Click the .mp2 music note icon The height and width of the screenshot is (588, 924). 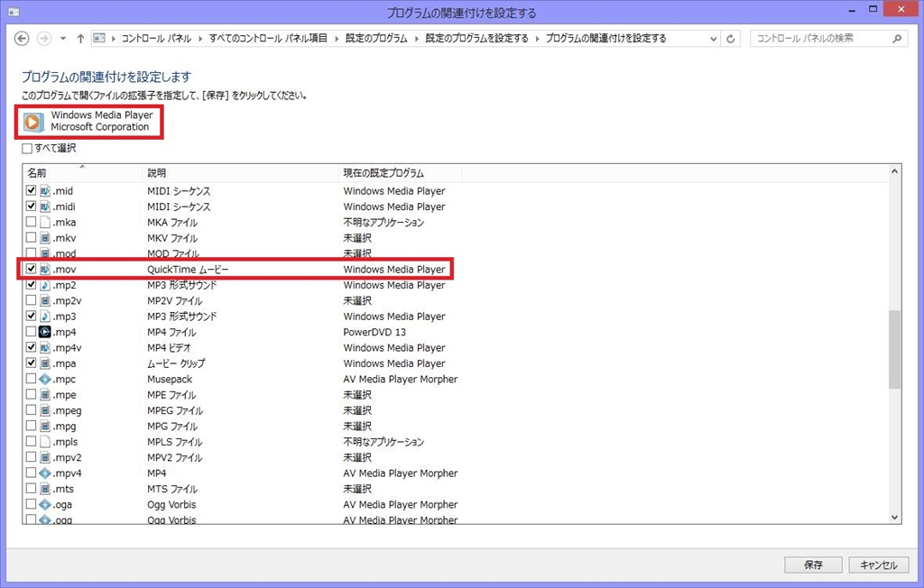45,285
